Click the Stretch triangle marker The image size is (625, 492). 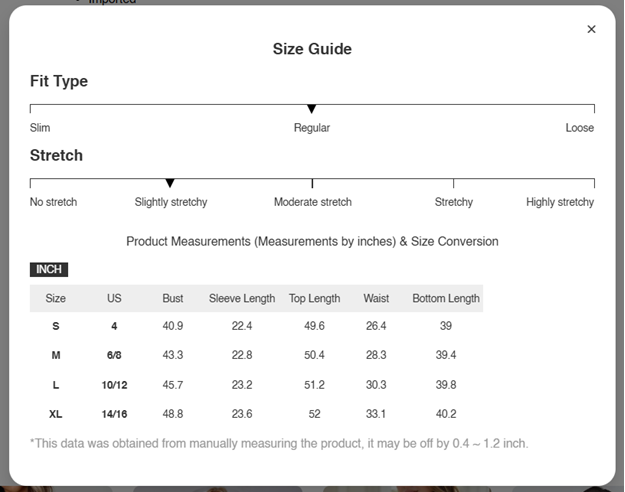click(170, 183)
